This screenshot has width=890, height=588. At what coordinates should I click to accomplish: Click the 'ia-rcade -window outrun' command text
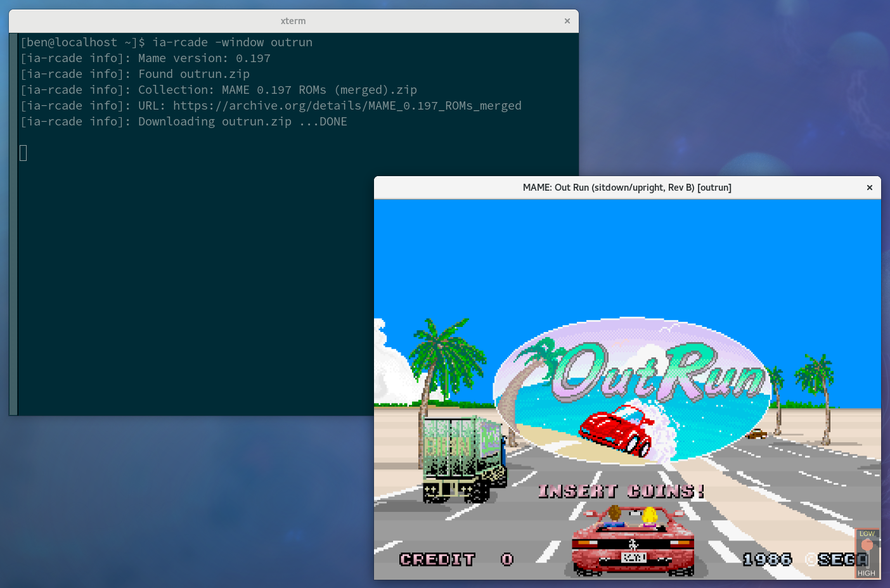233,42
